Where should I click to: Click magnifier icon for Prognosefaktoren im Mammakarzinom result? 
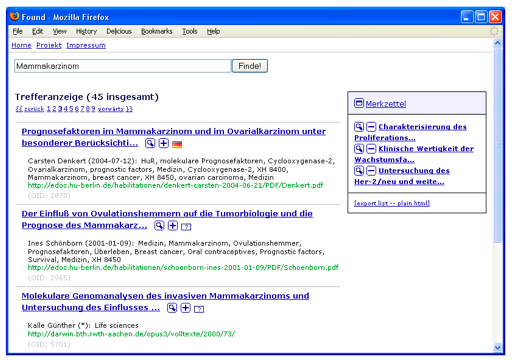click(x=150, y=143)
